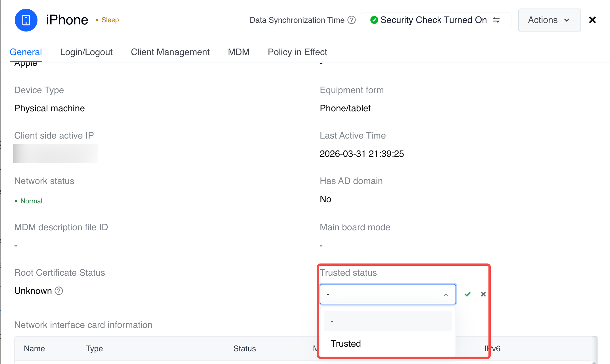Screen dimensions: 610x364
Task: Click Data Synchronization Time help icon
Action: point(352,20)
